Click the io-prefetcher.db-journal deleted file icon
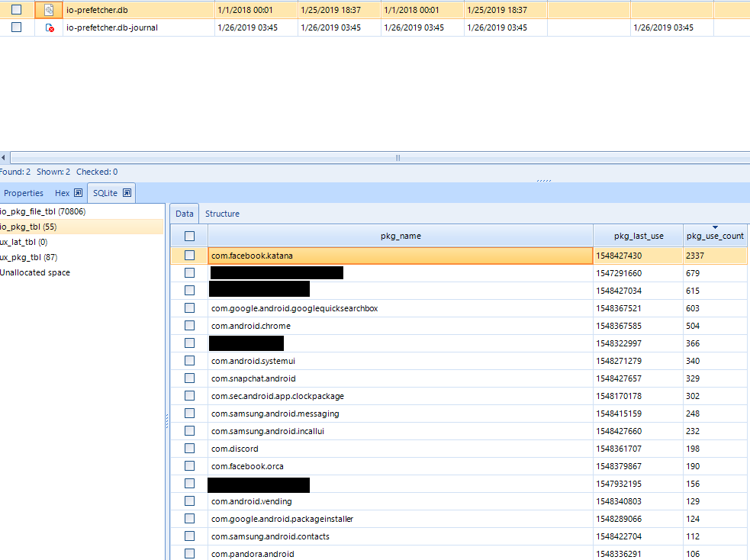 point(50,27)
